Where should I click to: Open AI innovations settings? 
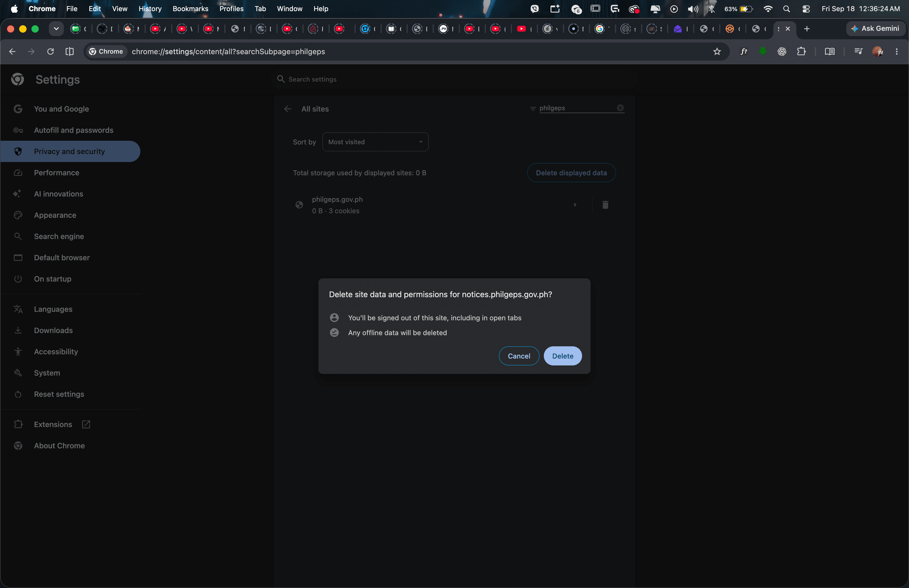(x=58, y=194)
